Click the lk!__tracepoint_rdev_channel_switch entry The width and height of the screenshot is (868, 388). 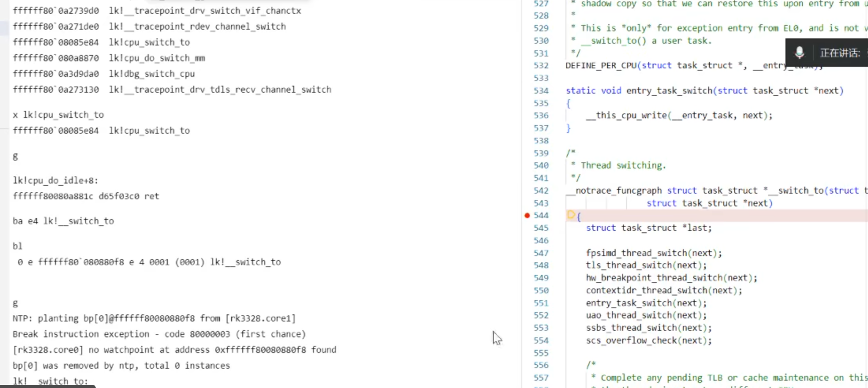[x=149, y=27]
